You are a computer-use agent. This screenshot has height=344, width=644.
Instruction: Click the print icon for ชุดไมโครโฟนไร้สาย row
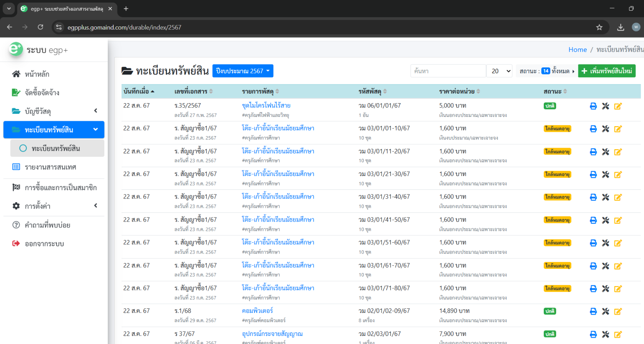point(593,106)
